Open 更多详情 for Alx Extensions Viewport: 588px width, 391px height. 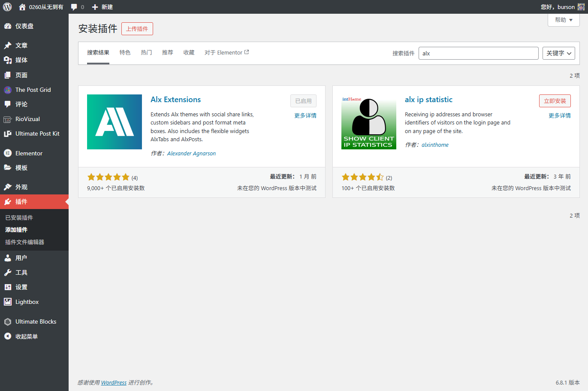pyautogui.click(x=305, y=115)
